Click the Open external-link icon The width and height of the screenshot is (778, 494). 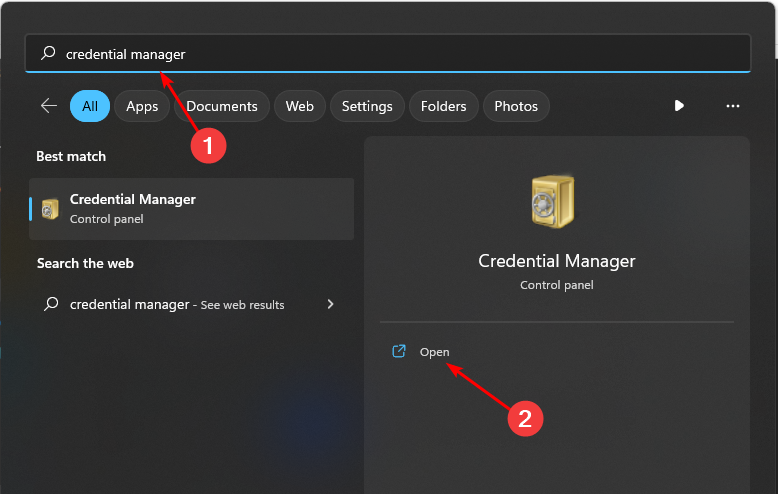tap(399, 351)
